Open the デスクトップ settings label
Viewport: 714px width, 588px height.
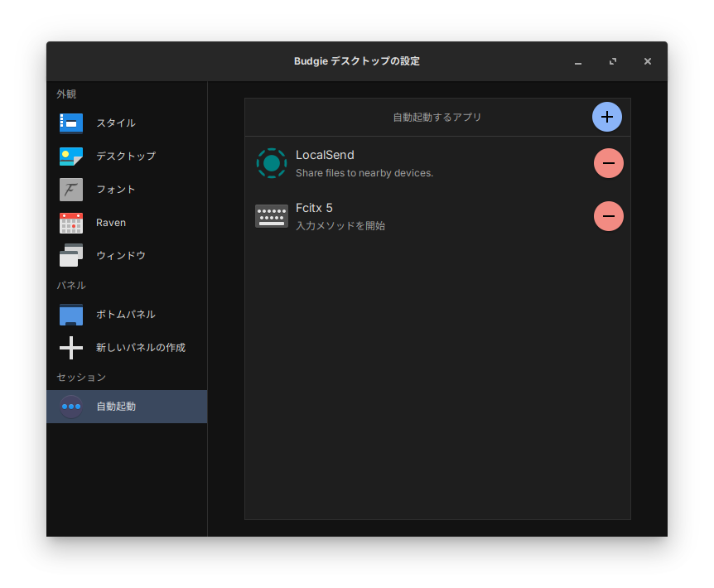[x=126, y=156]
